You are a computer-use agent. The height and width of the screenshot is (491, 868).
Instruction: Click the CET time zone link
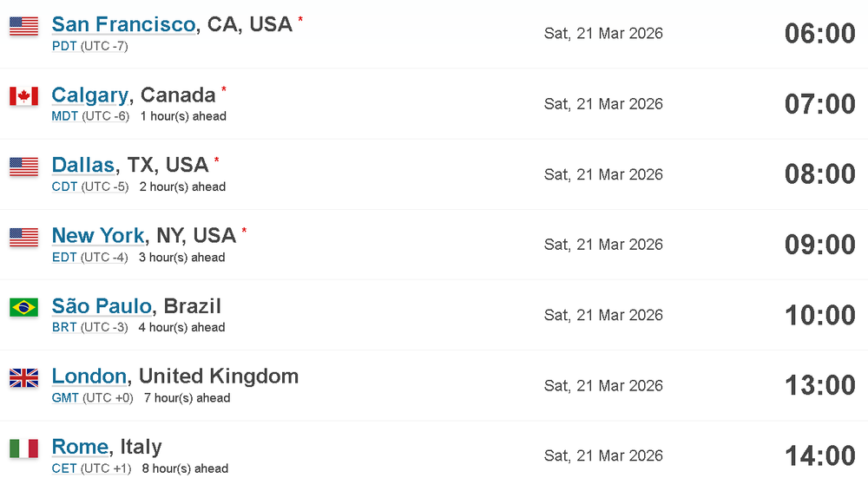64,468
